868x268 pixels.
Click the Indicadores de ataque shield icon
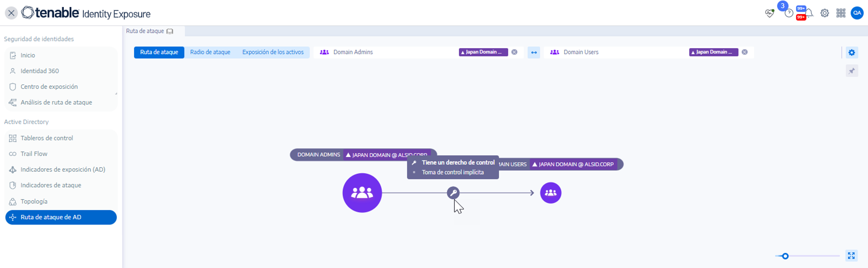[13, 185]
